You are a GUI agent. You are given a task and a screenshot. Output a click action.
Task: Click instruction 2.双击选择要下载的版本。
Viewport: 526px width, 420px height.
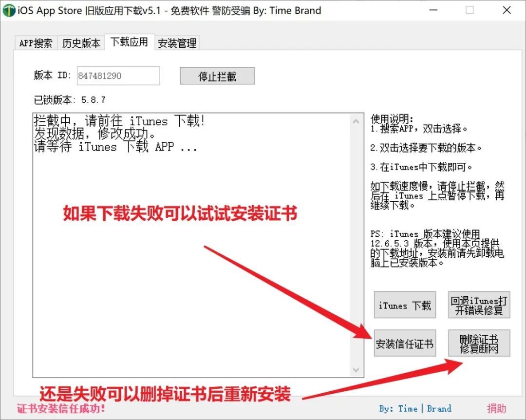point(426,147)
